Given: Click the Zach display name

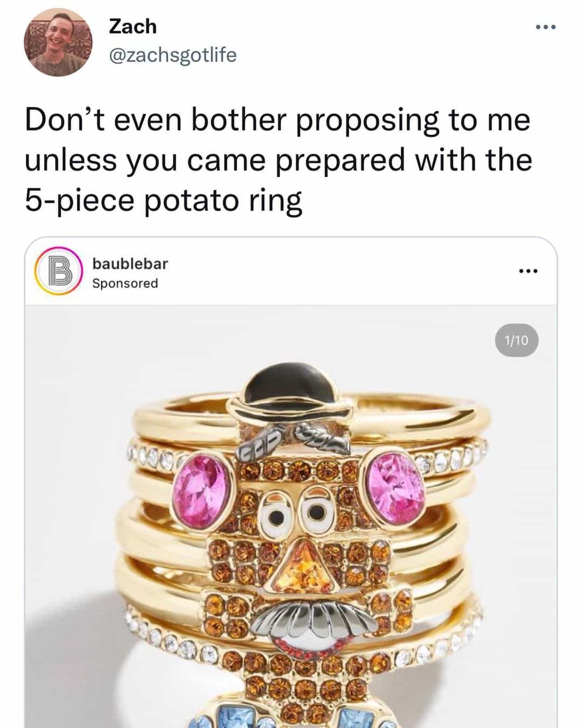Looking at the screenshot, I should click(x=133, y=26).
